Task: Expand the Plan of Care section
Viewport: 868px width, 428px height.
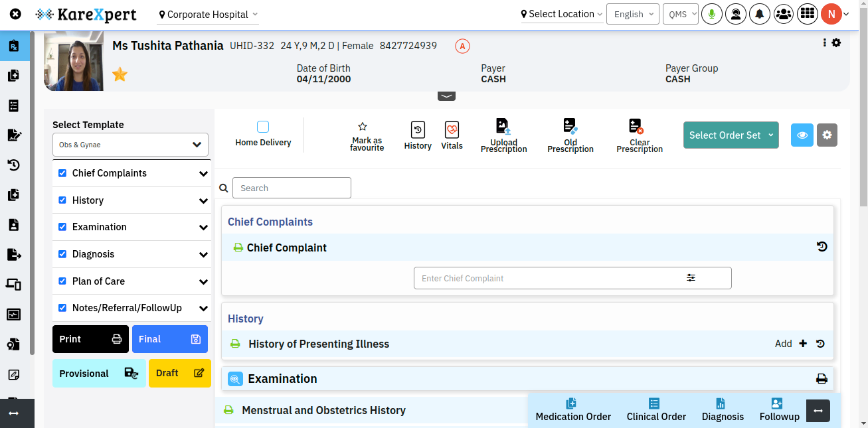Action: pos(203,281)
